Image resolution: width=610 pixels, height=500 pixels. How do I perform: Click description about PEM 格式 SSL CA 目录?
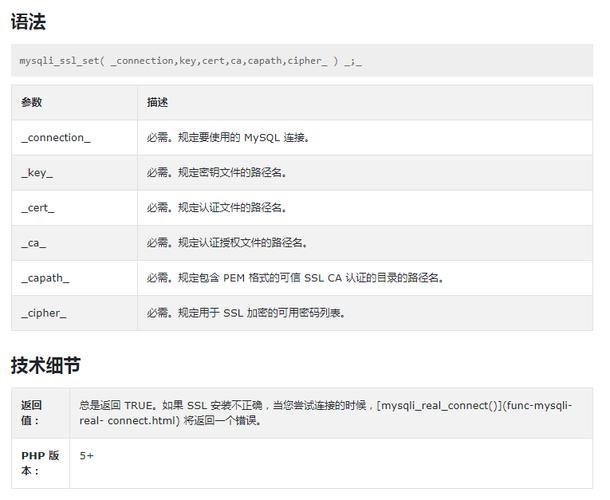(x=295, y=278)
